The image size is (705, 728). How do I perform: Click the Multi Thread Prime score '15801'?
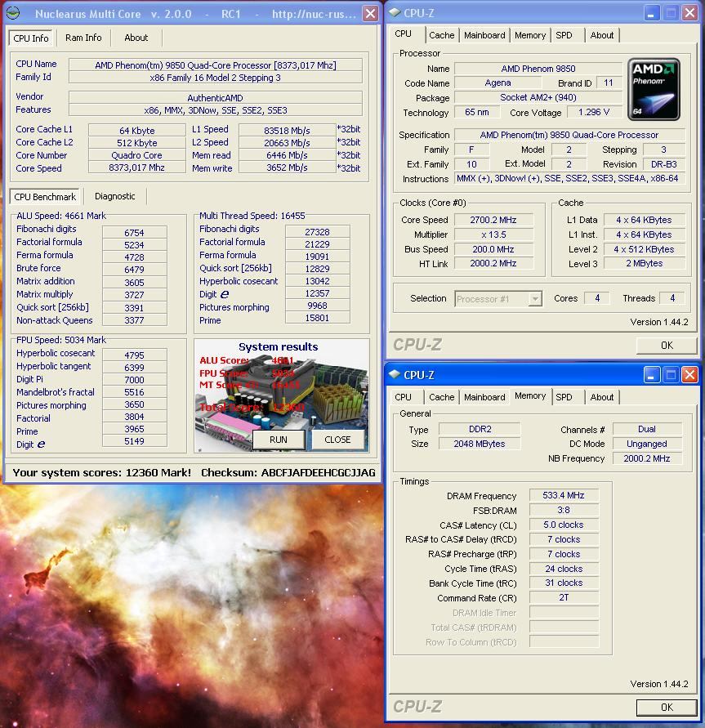pos(318,318)
